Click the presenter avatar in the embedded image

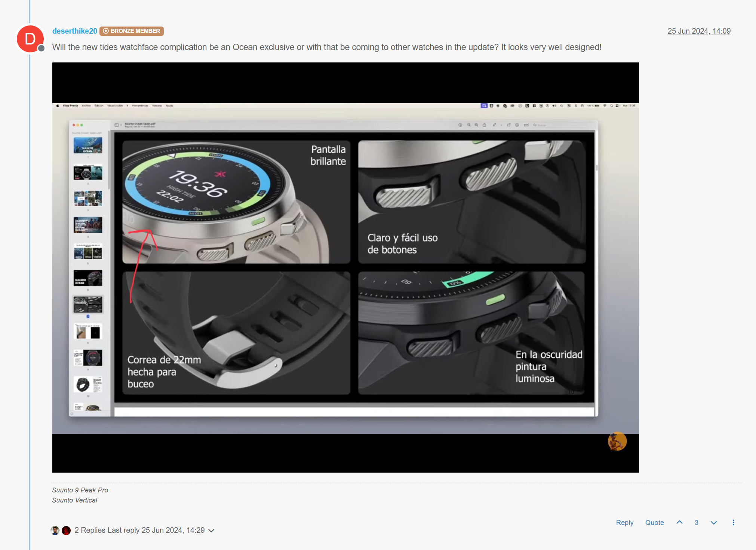[x=617, y=441]
